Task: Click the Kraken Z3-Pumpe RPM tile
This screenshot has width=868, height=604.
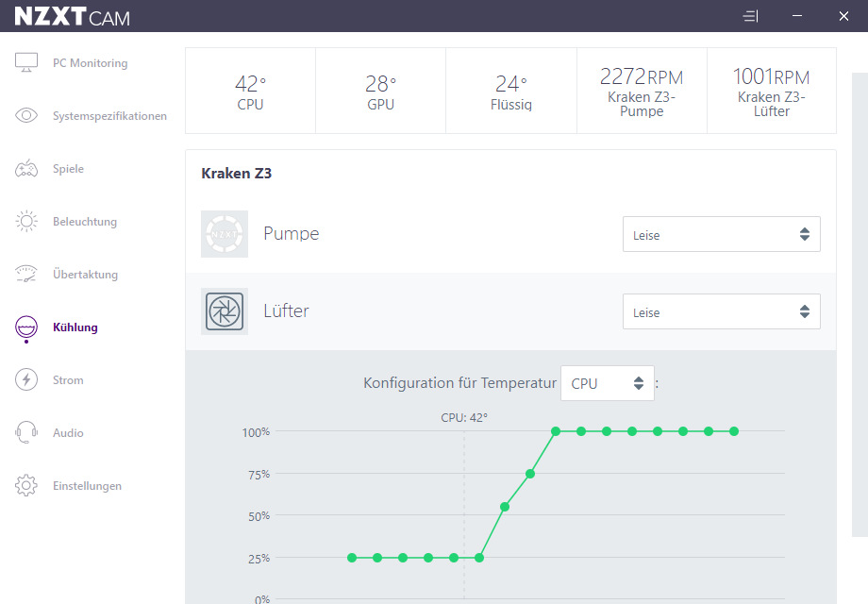Action: point(642,91)
